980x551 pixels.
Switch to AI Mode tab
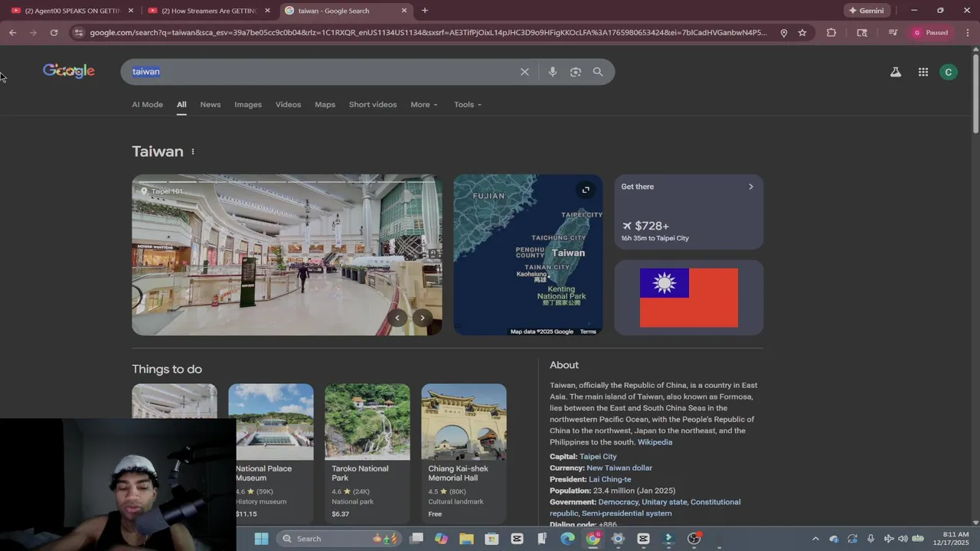tap(147, 105)
